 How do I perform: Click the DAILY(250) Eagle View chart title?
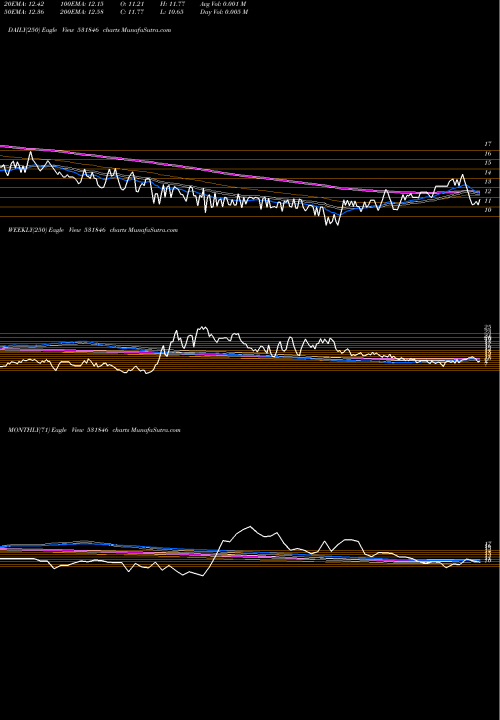90,30
